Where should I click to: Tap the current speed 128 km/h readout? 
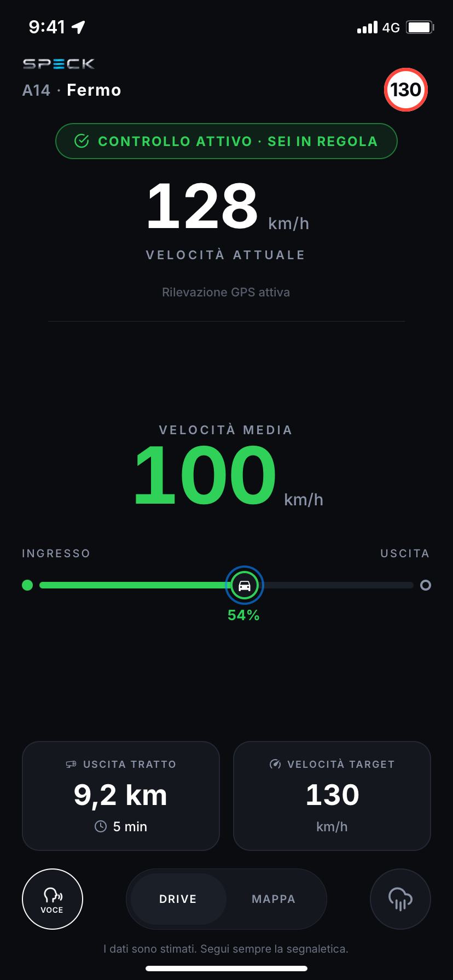point(228,207)
